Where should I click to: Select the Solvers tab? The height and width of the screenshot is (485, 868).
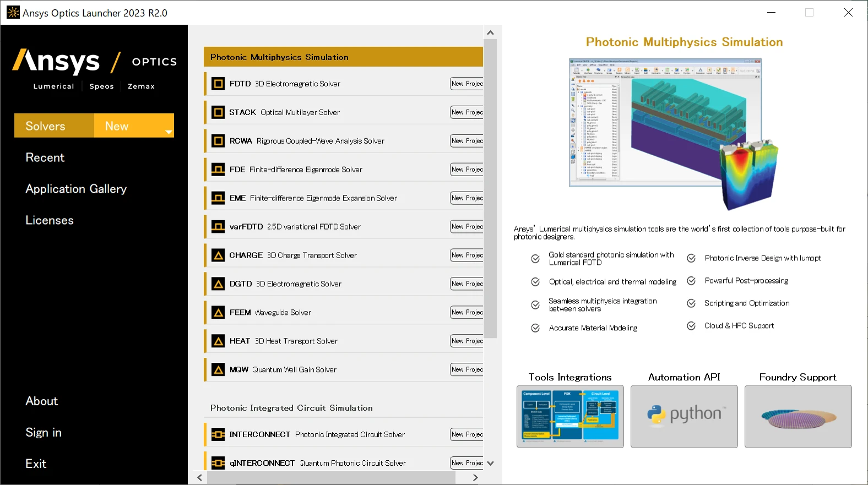54,126
